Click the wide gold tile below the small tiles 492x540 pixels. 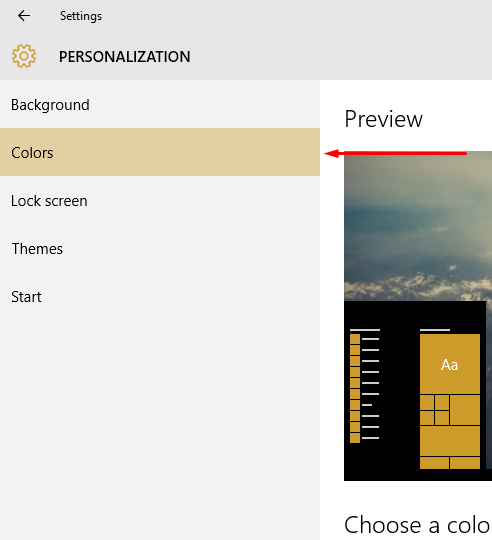click(x=450, y=441)
